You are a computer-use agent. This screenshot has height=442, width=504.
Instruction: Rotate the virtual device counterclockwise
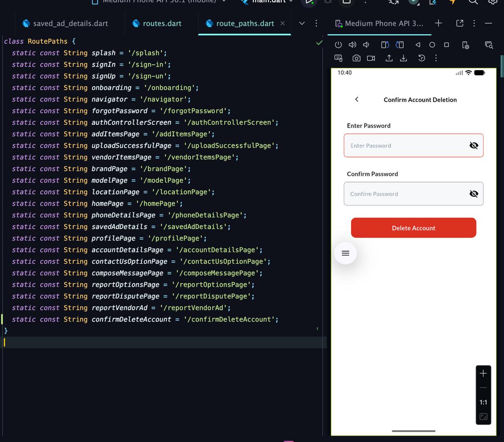(385, 45)
